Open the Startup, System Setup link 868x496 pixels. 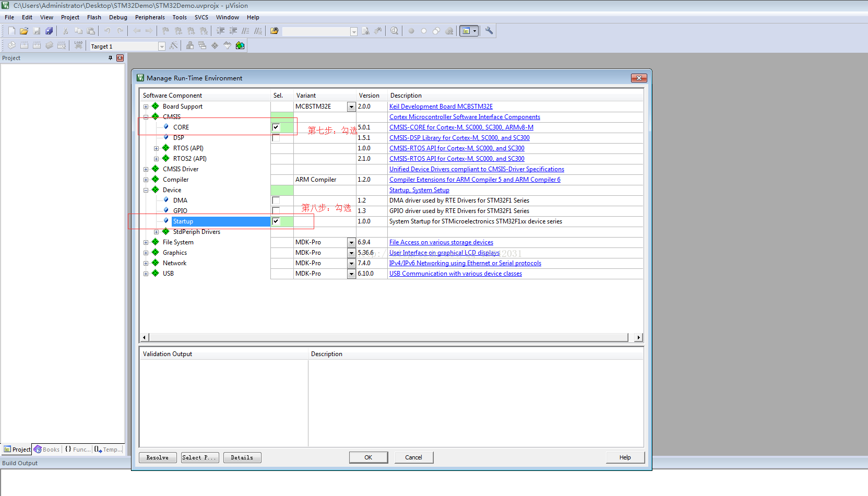click(419, 190)
